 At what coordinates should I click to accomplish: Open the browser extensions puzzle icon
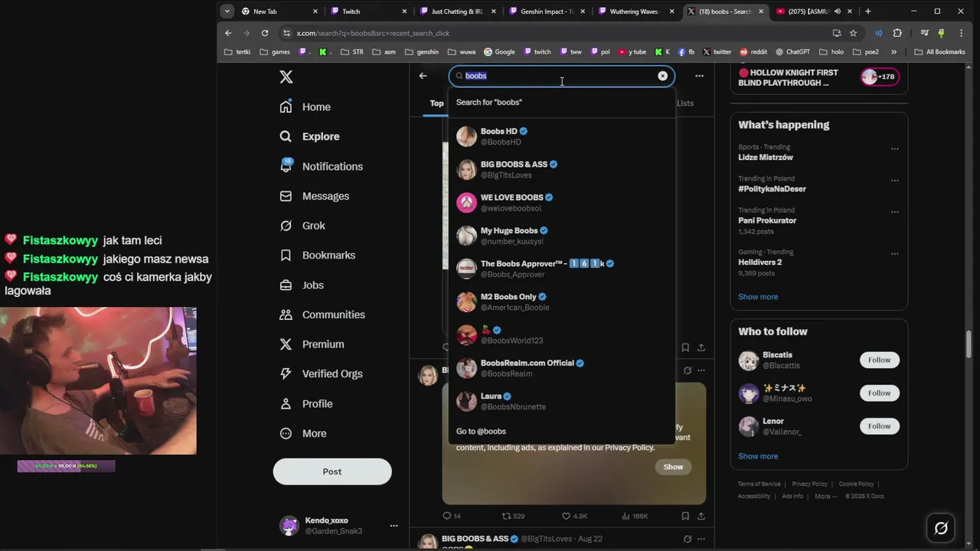click(x=897, y=33)
